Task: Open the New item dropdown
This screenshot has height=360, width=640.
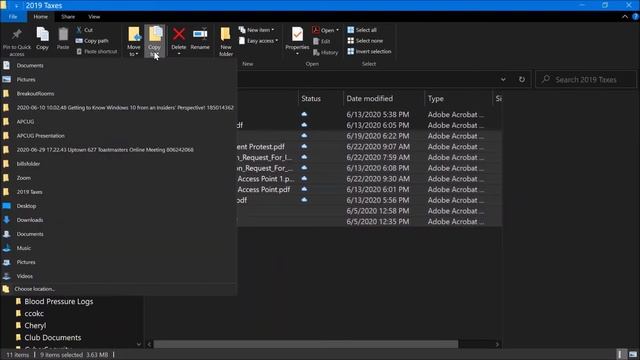Action: click(256, 30)
